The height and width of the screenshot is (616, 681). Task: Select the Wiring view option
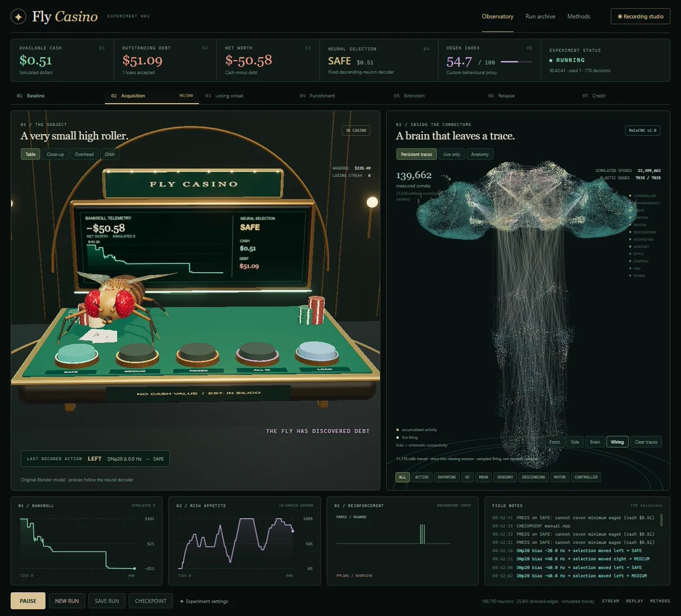coord(617,442)
